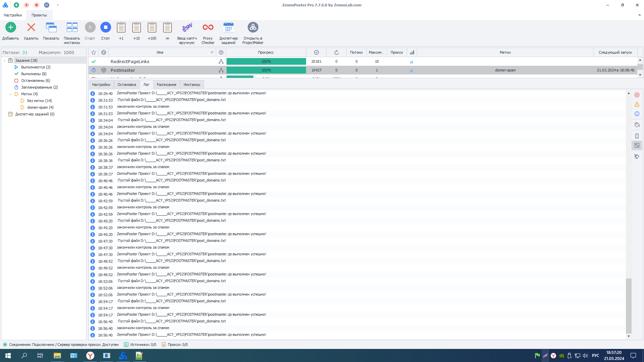Click the grey Старт play button in ribbon
This screenshot has height=362, width=644.
tap(90, 27)
